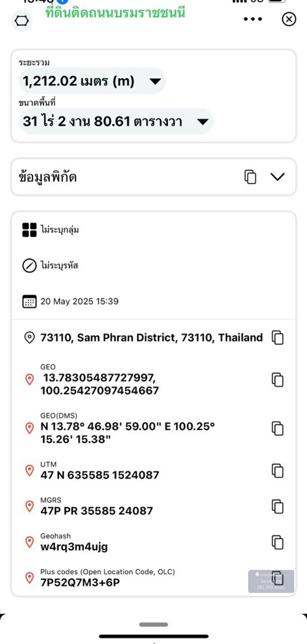Copy the UTM coordinate value
Screen dimensions: 307x644
point(278,471)
